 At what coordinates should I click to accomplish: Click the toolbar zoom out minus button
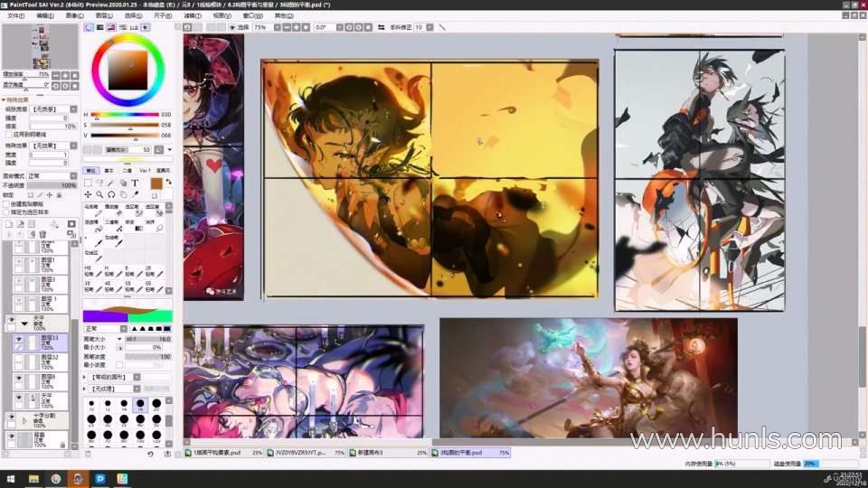pyautogui.click(x=287, y=27)
